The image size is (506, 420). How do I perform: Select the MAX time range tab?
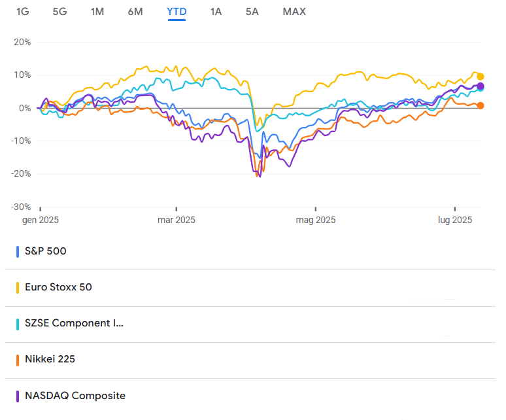tap(294, 12)
